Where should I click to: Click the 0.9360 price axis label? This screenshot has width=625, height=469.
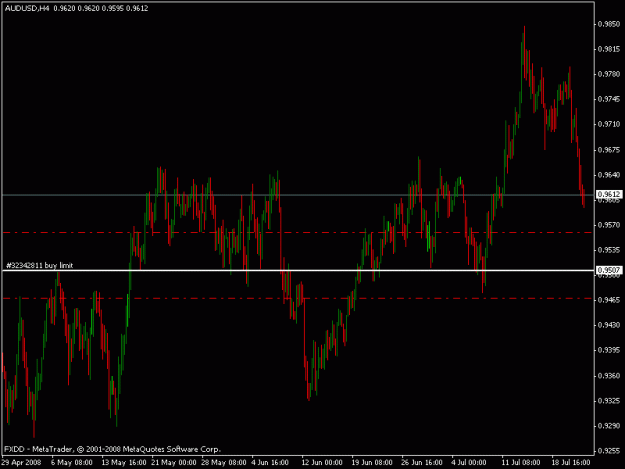coord(609,376)
